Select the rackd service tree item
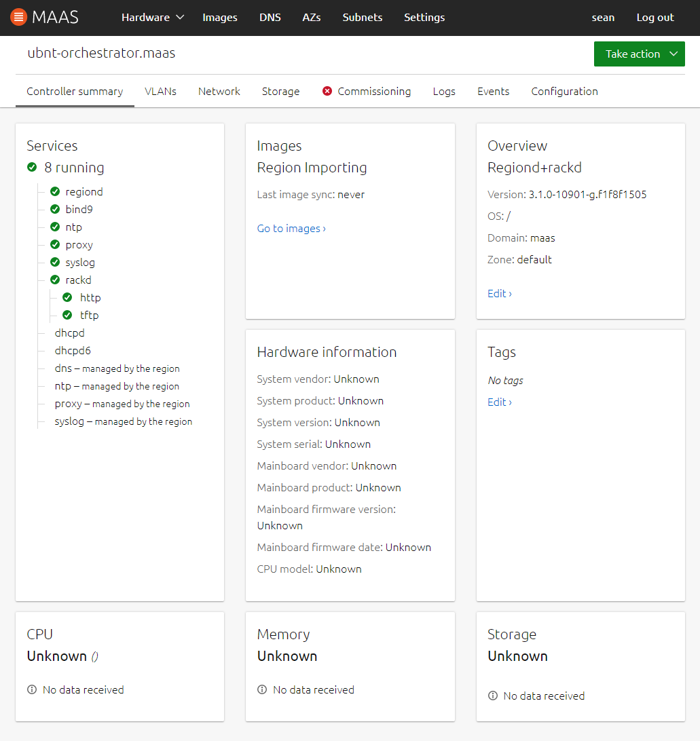This screenshot has height=741, width=700. [78, 280]
